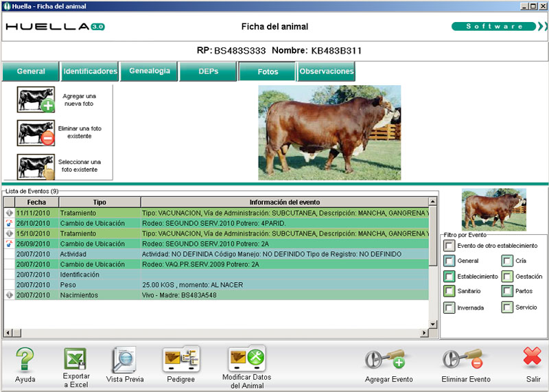The height and width of the screenshot is (392, 549).
Task: Select Rodeo VAQ.PR.SERV.2009 Potrero 2A row
Action: tap(216, 264)
